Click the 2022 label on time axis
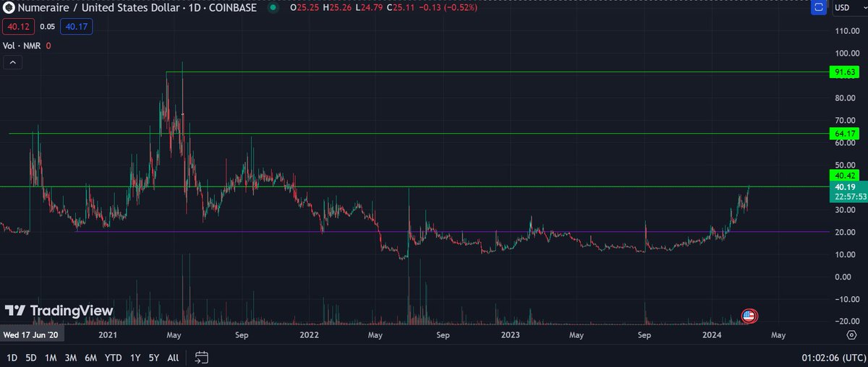The height and width of the screenshot is (367, 868). 310,335
